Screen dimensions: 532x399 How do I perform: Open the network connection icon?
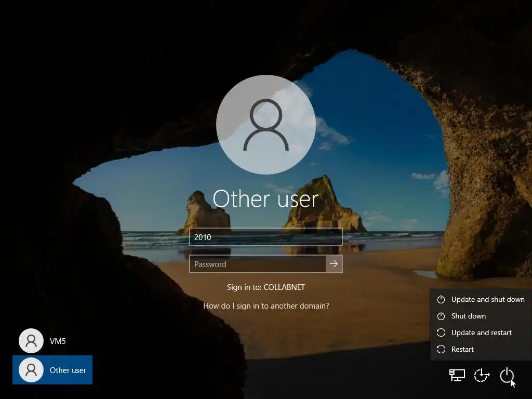click(457, 375)
